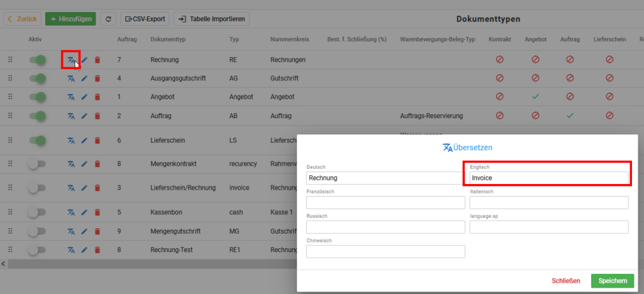The height and width of the screenshot is (294, 644).
Task: Deactivate the Angebot toggle
Action: (37, 97)
